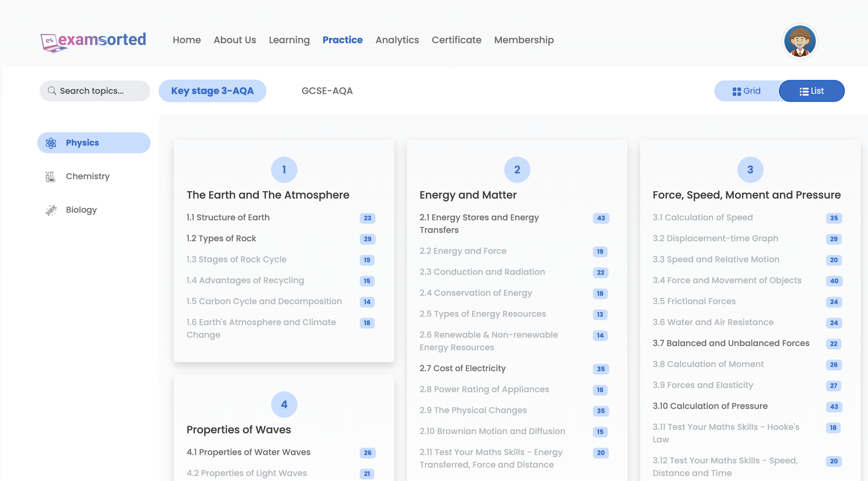Click the Search topics field
Image resolution: width=868 pixels, height=481 pixels.
(x=95, y=91)
